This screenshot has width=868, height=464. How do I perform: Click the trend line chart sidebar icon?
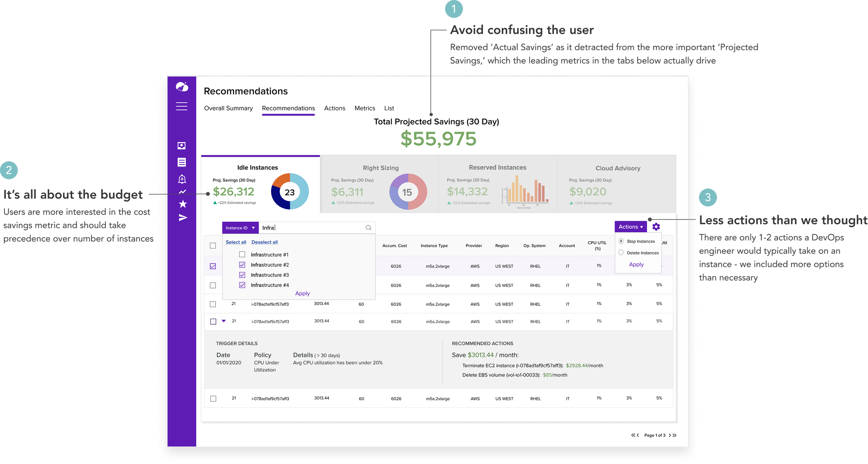click(182, 192)
